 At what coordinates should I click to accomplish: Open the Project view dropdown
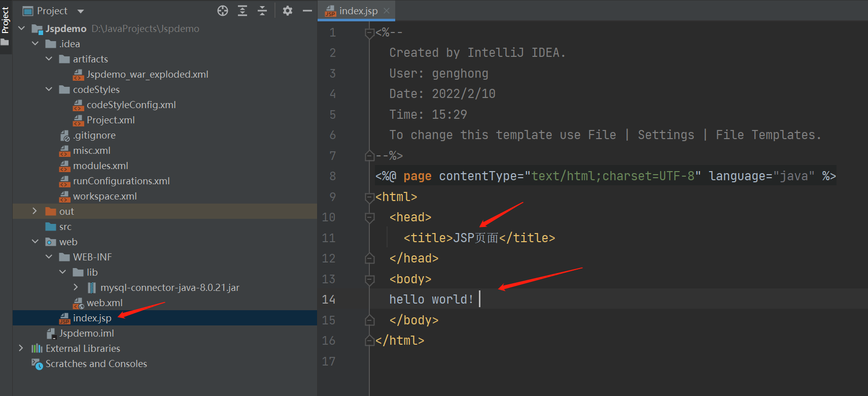click(81, 11)
